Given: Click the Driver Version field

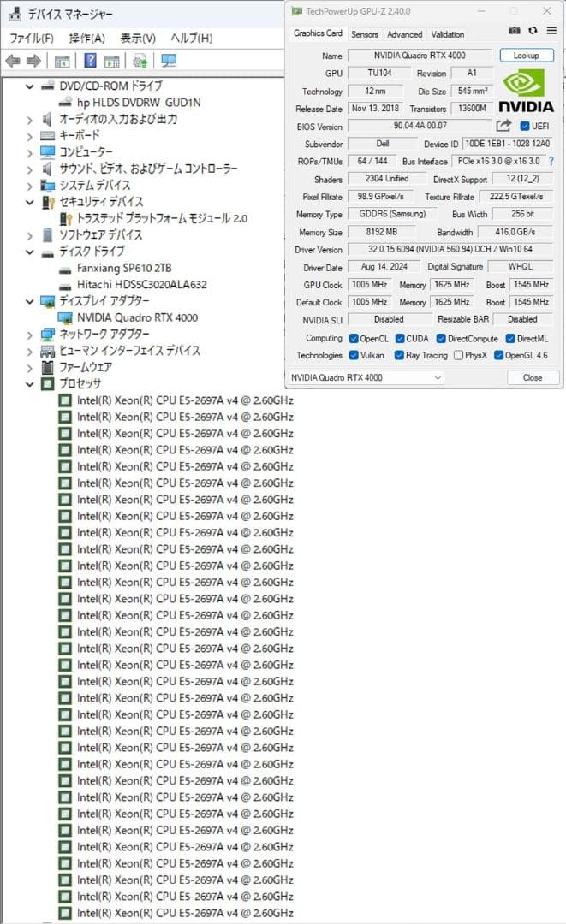Looking at the screenshot, I should click(450, 249).
